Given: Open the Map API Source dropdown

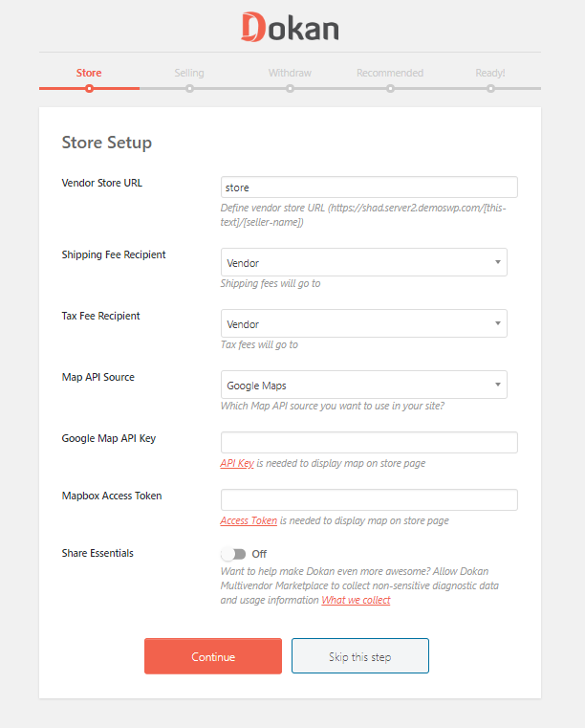Looking at the screenshot, I should (364, 385).
